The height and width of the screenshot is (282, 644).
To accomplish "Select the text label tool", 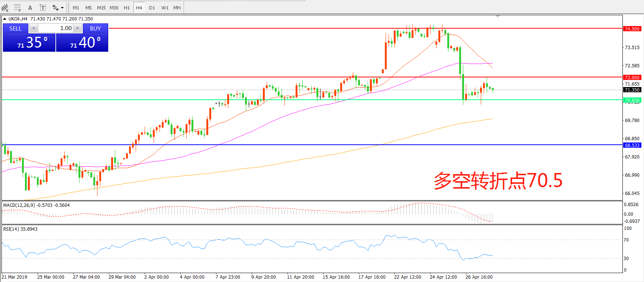I will [x=43, y=7].
